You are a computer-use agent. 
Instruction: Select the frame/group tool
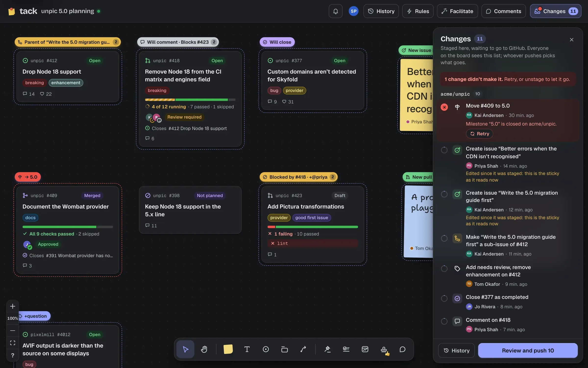[x=284, y=349]
